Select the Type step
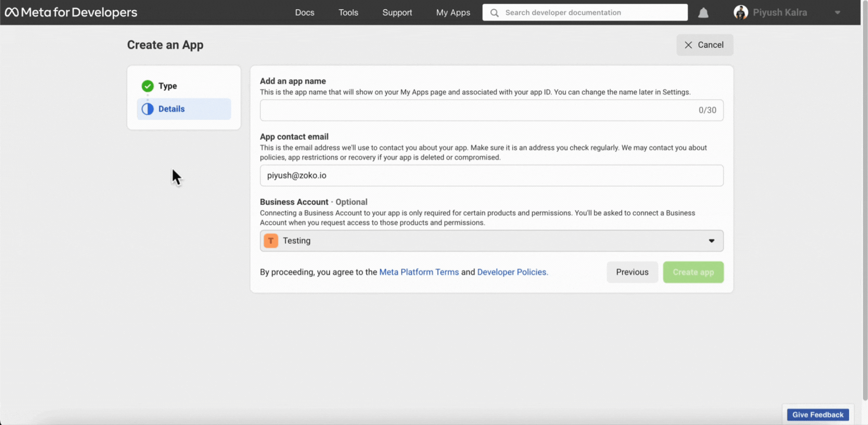This screenshot has width=868, height=425. pyautogui.click(x=184, y=86)
